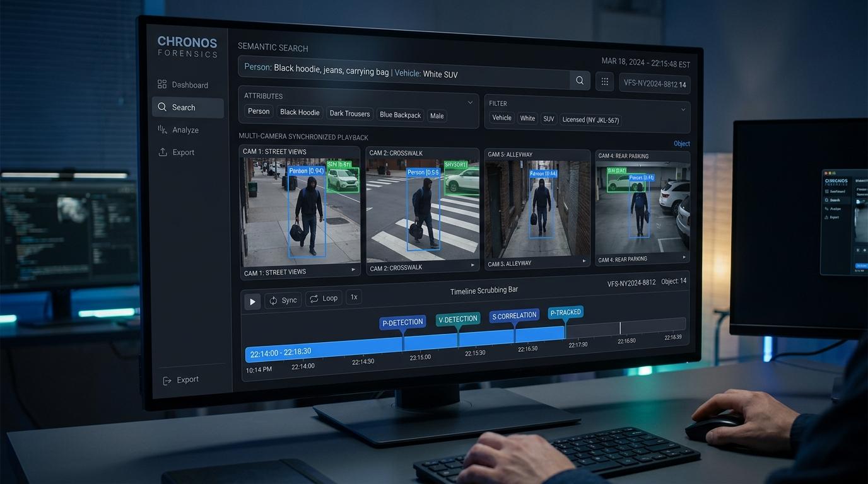Select the CAM 1 Street Views video feed
868x484 pixels.
[300, 212]
